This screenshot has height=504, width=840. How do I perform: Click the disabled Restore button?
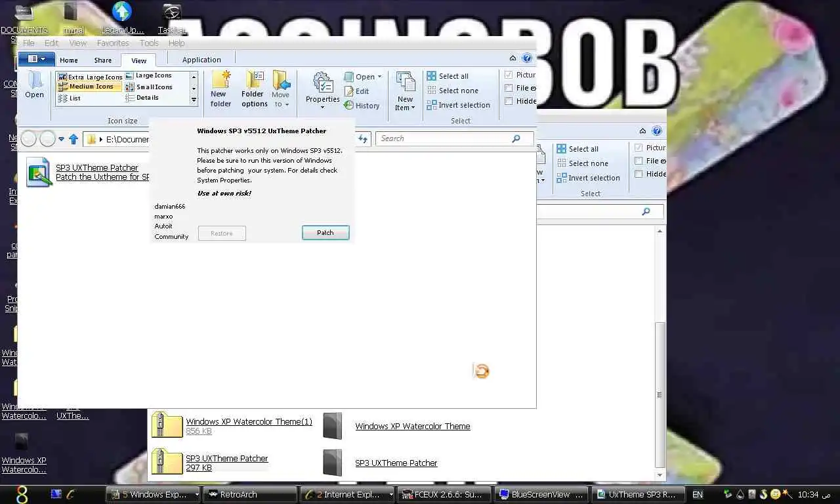click(x=222, y=233)
